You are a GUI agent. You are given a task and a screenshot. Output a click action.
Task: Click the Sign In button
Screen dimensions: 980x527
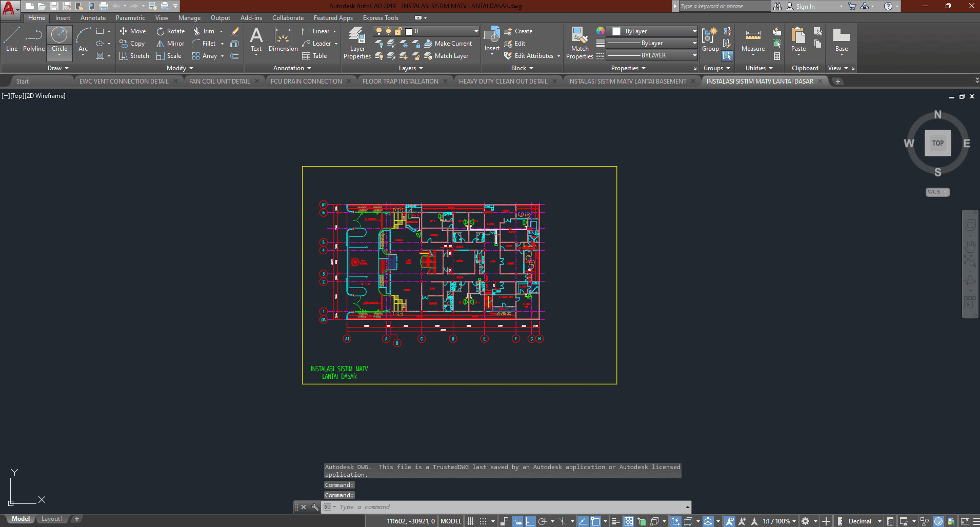[805, 7]
